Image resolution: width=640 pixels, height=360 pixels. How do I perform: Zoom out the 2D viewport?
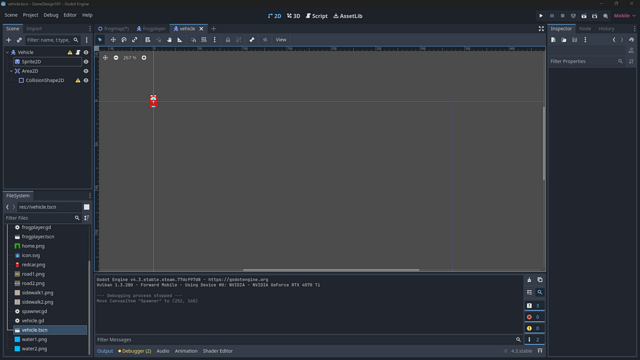point(116,58)
